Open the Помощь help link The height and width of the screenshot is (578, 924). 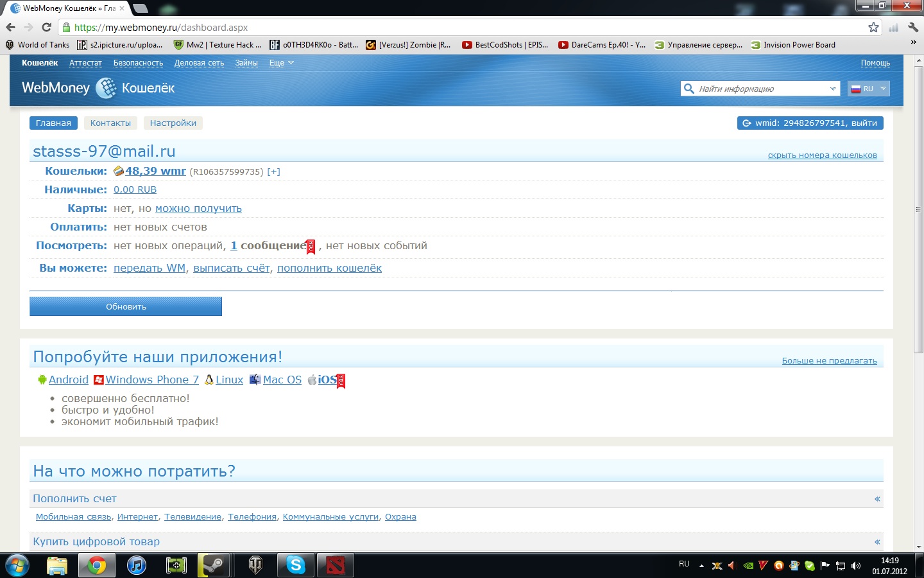click(875, 63)
